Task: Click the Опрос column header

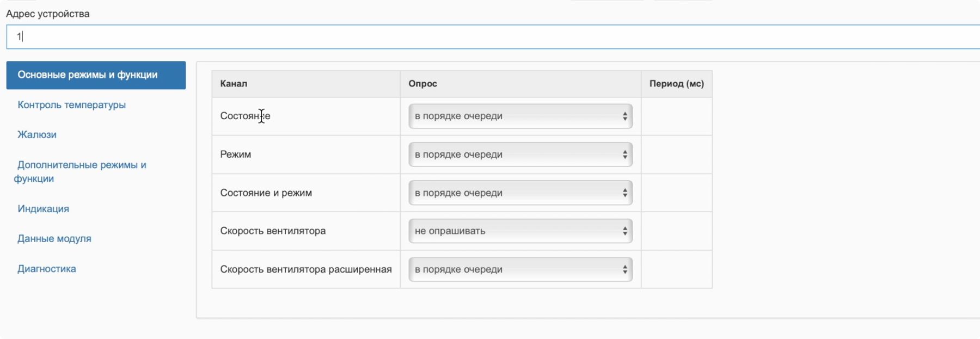Action: pos(422,84)
